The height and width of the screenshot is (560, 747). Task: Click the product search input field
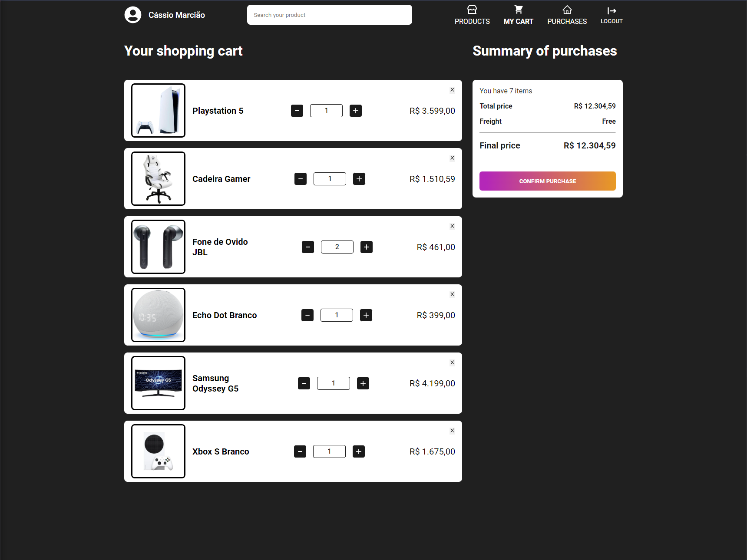329,14
